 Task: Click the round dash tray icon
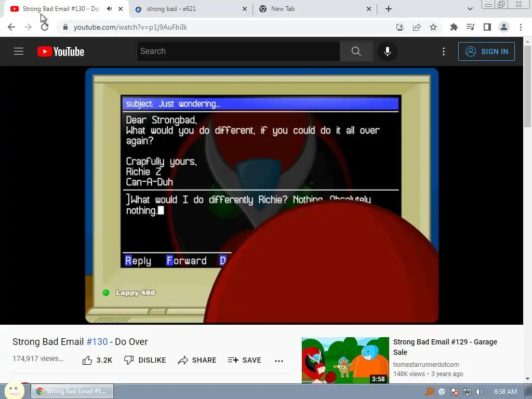coord(442,392)
